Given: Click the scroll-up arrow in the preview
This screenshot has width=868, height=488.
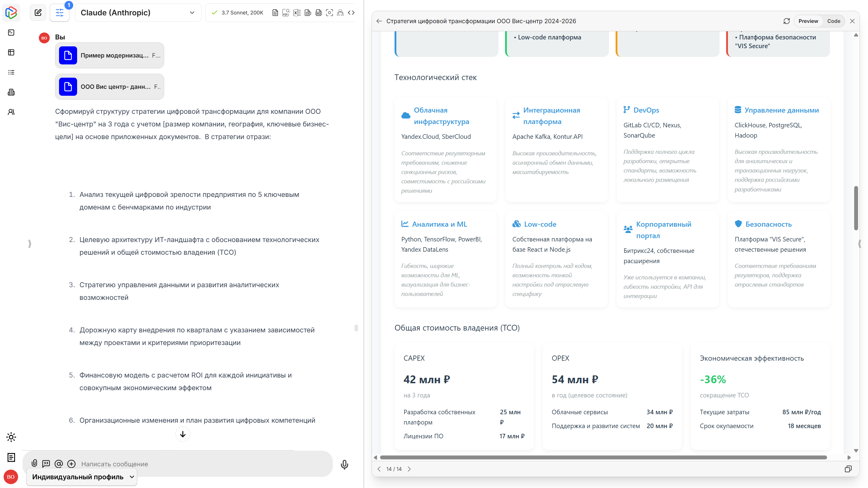Looking at the screenshot, I should click(856, 35).
